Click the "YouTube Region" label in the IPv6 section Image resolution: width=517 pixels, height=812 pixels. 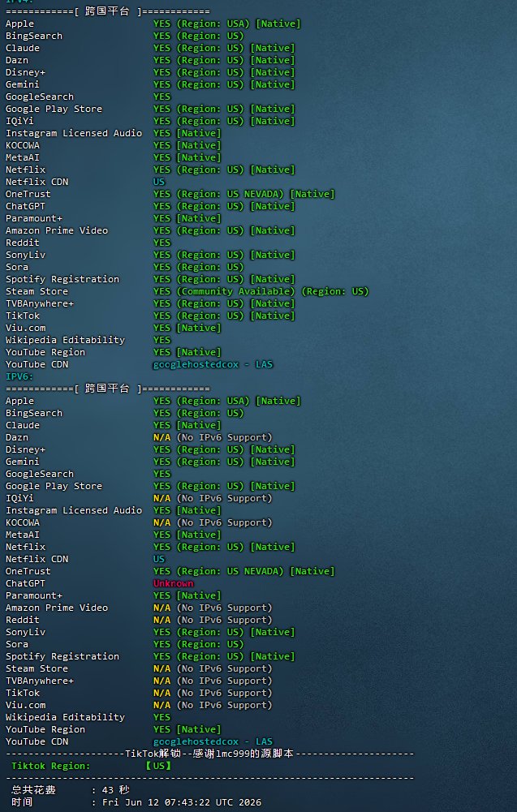point(45,729)
